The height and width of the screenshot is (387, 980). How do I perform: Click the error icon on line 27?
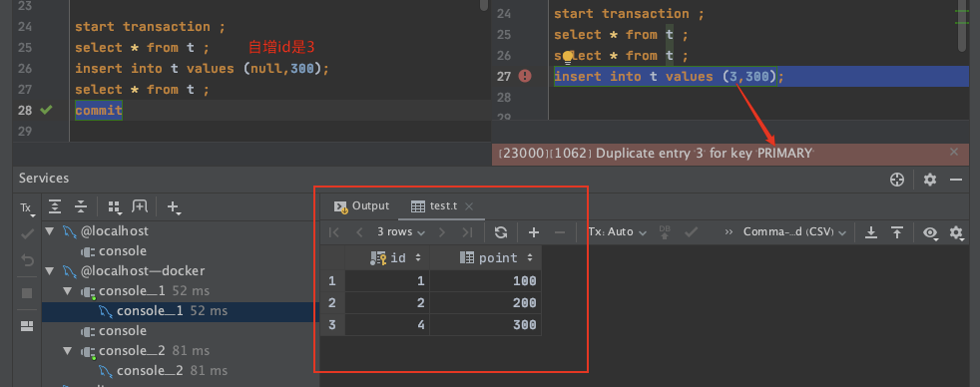[x=525, y=76]
